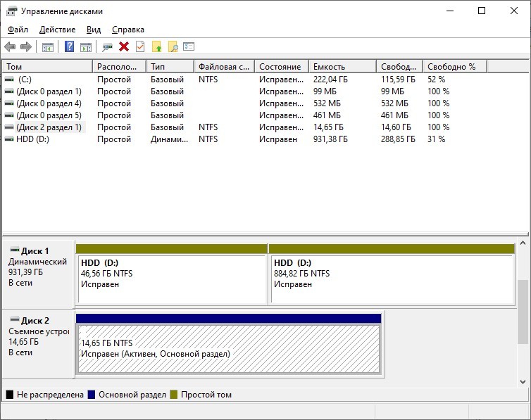Open view settings checklist icon
531x420 pixels.
(189, 46)
